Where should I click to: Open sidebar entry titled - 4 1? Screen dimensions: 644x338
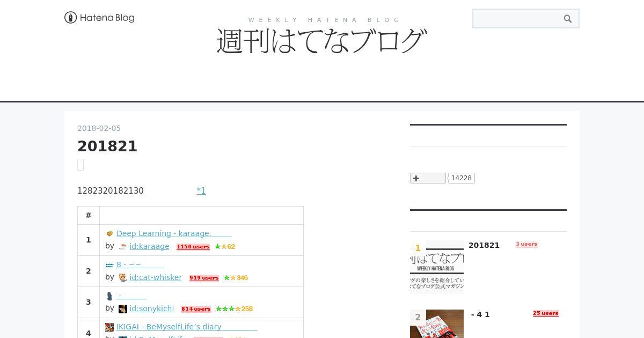click(480, 314)
